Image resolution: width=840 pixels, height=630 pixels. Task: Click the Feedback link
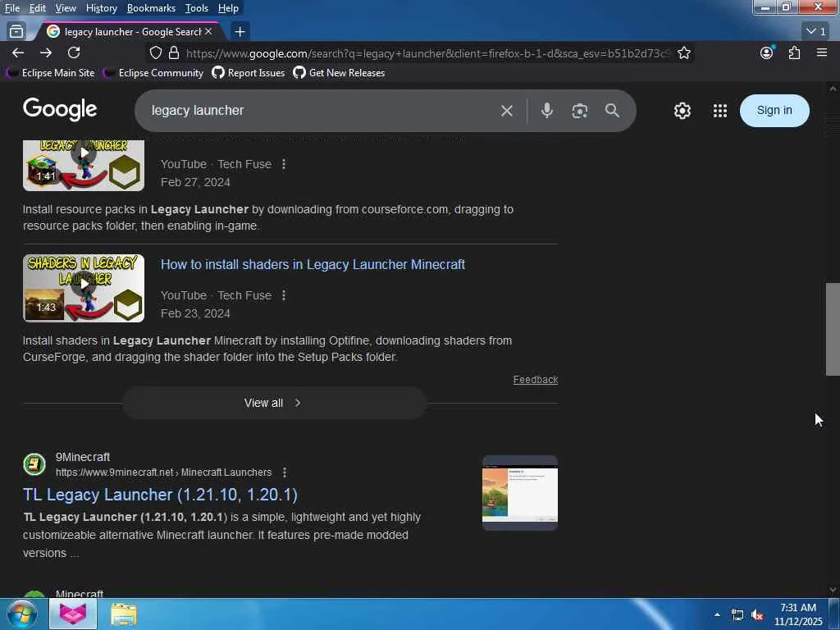point(535,379)
